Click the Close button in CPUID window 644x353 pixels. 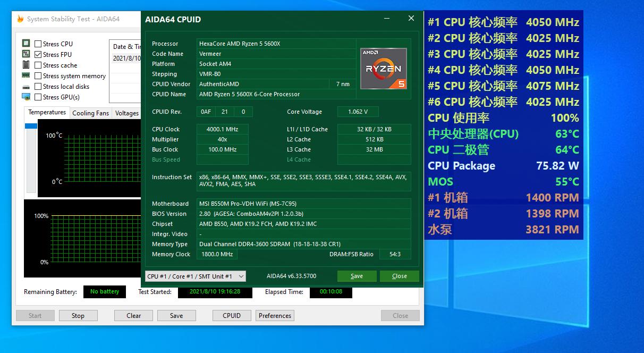[400, 276]
